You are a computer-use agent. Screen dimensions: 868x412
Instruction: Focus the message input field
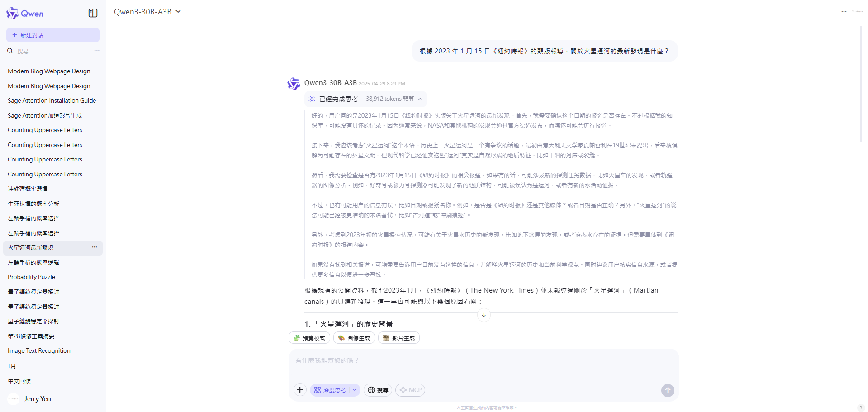(x=484, y=360)
